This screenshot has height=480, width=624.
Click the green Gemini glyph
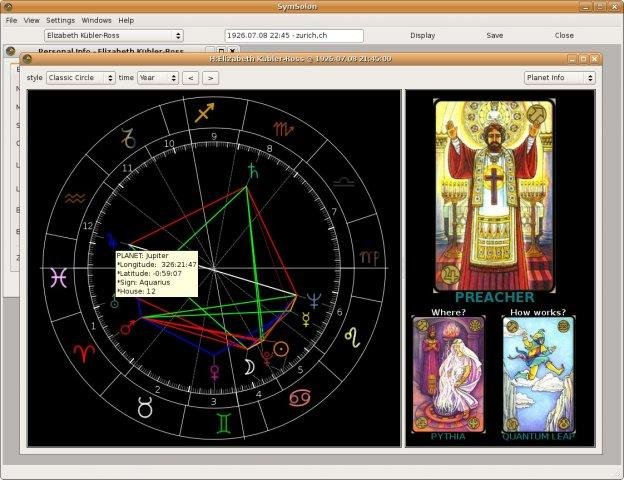(224, 423)
